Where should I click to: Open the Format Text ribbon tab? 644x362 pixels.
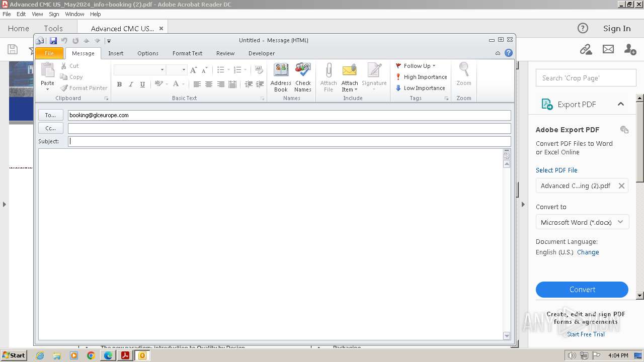coord(188,53)
